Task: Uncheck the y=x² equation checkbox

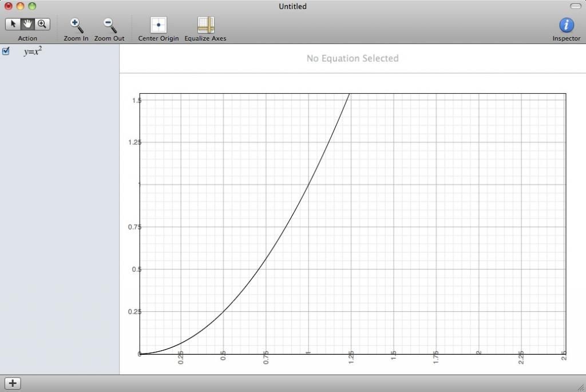Action: point(6,52)
